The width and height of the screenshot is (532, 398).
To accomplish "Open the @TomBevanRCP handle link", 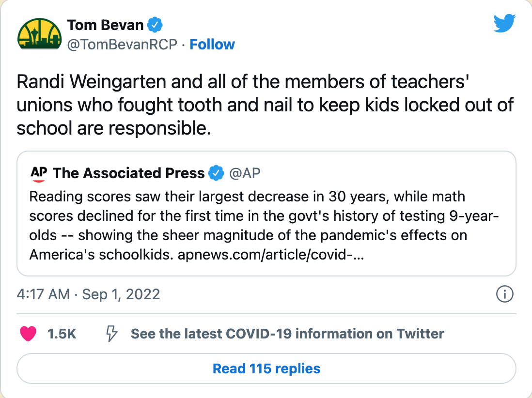I will (122, 45).
